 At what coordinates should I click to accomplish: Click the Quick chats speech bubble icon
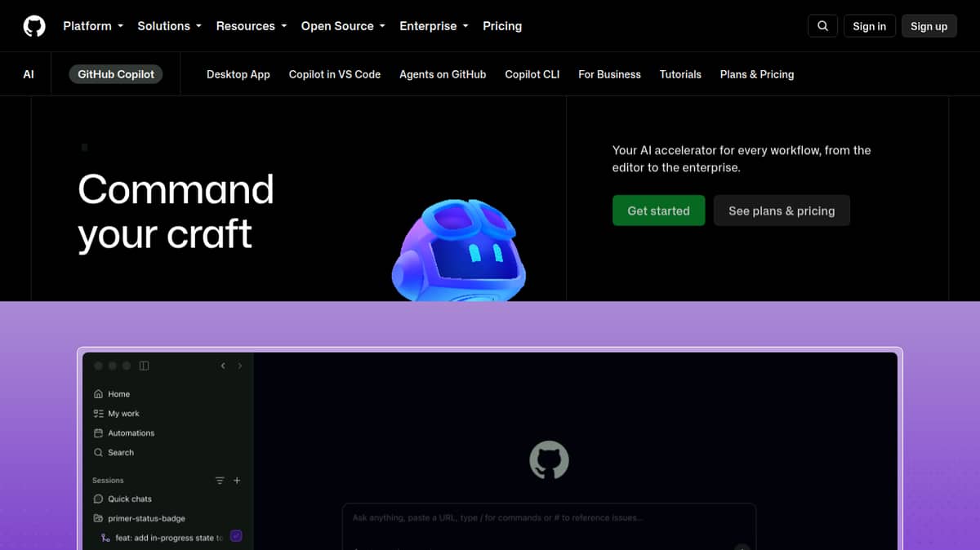click(x=99, y=499)
